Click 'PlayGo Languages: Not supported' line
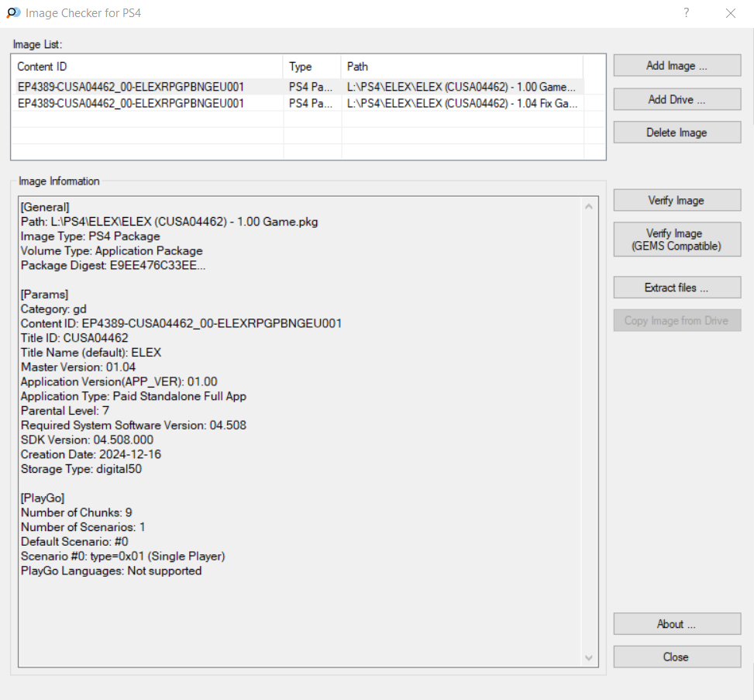 111,571
